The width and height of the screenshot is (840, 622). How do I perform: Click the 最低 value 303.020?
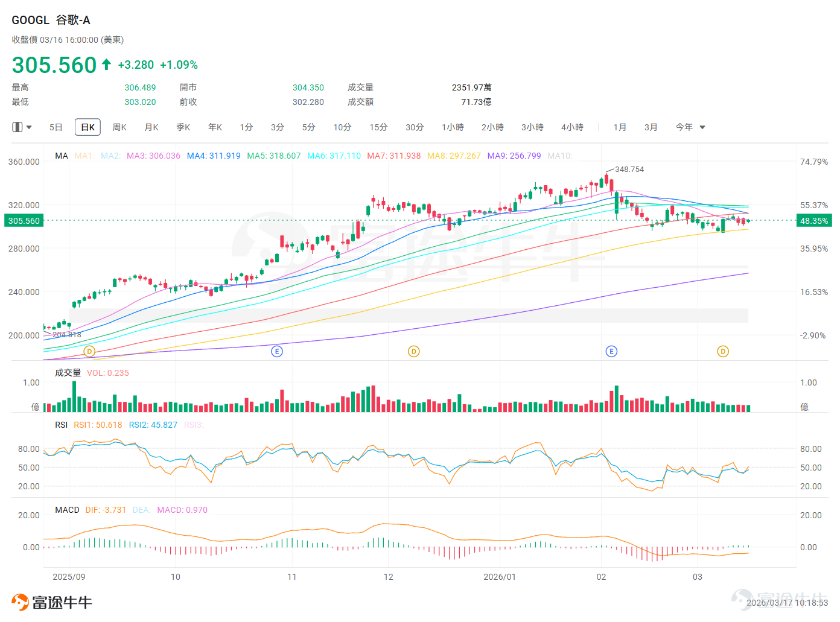tap(140, 102)
